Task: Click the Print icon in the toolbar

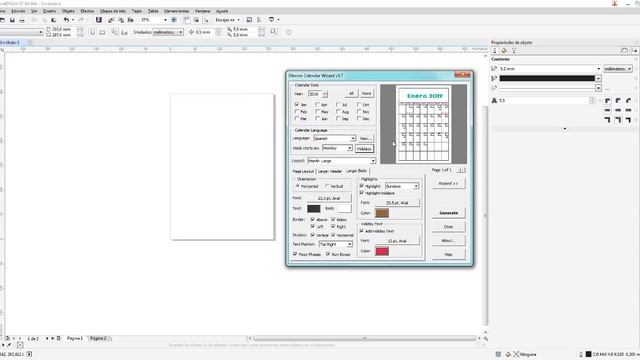Action: 22,20
